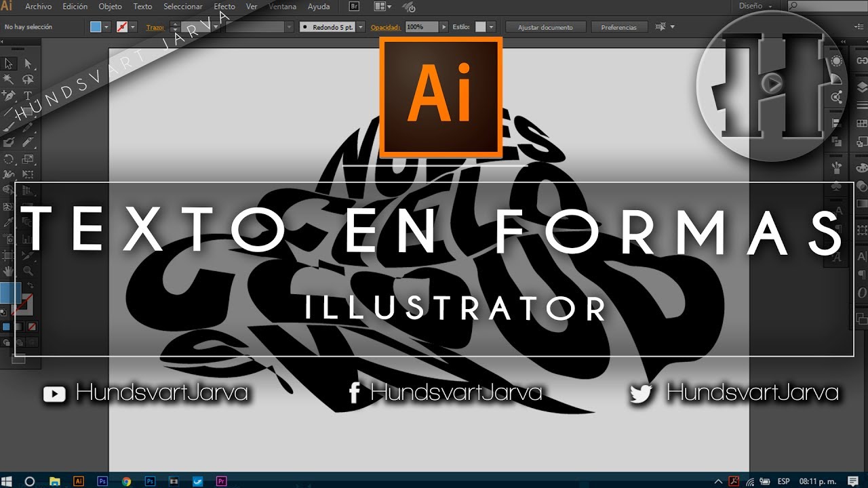The width and height of the screenshot is (868, 488).
Task: Open the Efecto menu
Action: 224,7
